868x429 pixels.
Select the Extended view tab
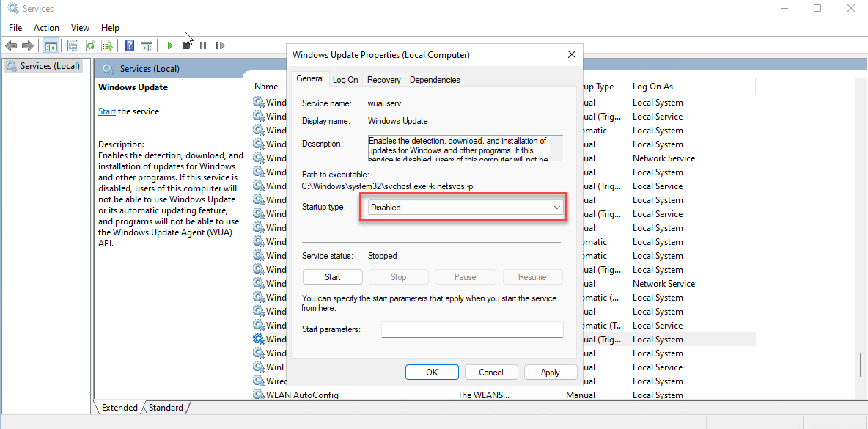tap(119, 408)
